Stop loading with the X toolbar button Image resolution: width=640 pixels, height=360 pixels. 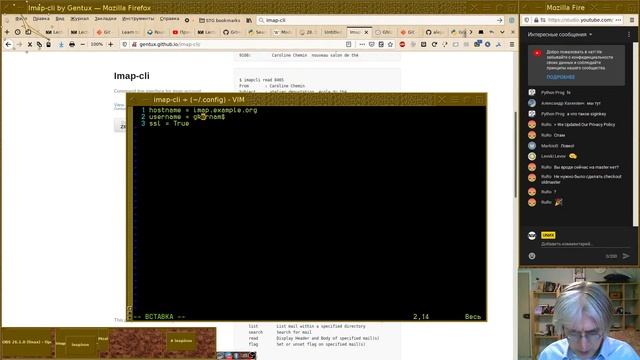tap(30, 44)
